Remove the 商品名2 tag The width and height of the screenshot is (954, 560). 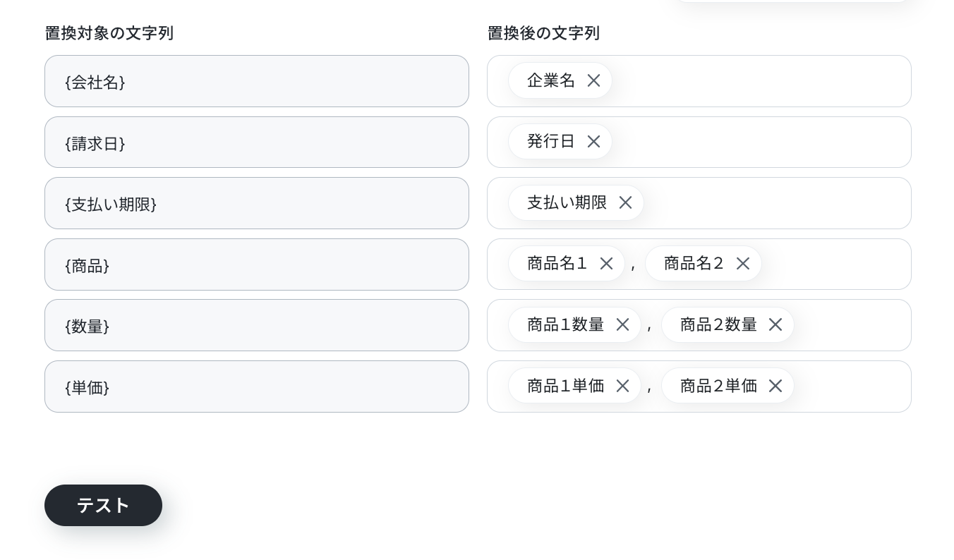[743, 264]
